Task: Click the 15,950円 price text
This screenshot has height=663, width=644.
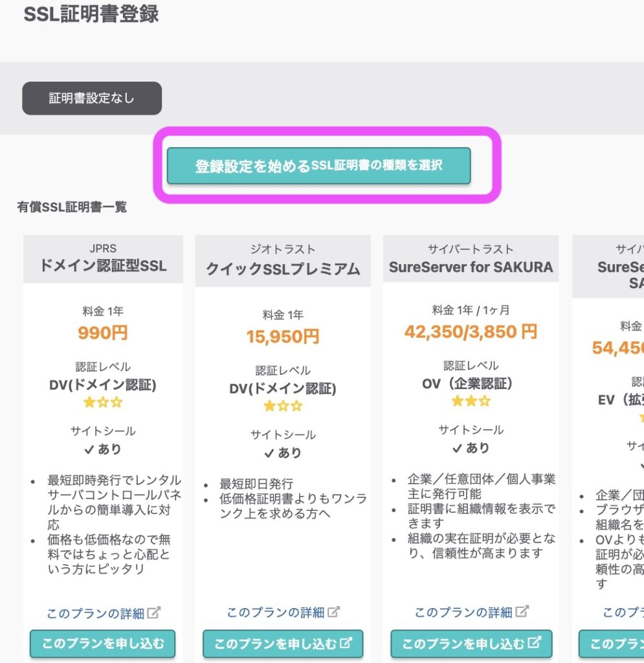Action: pos(283,337)
